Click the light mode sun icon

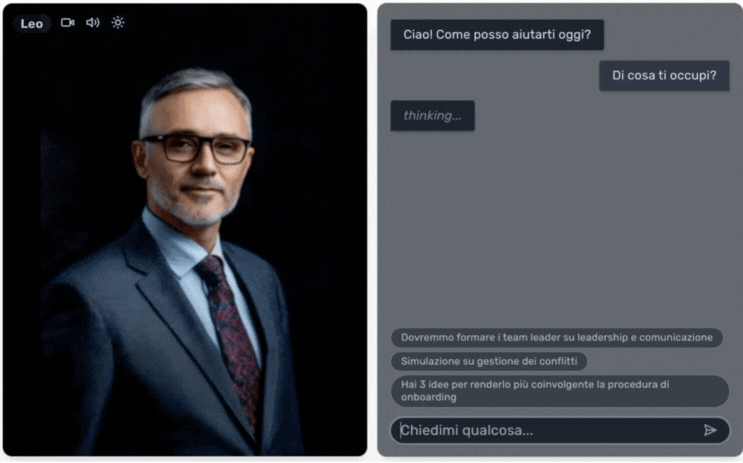pos(118,23)
